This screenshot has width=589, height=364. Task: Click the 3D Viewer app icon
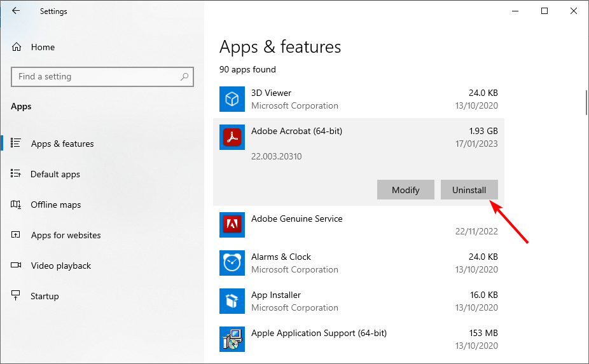coord(232,99)
